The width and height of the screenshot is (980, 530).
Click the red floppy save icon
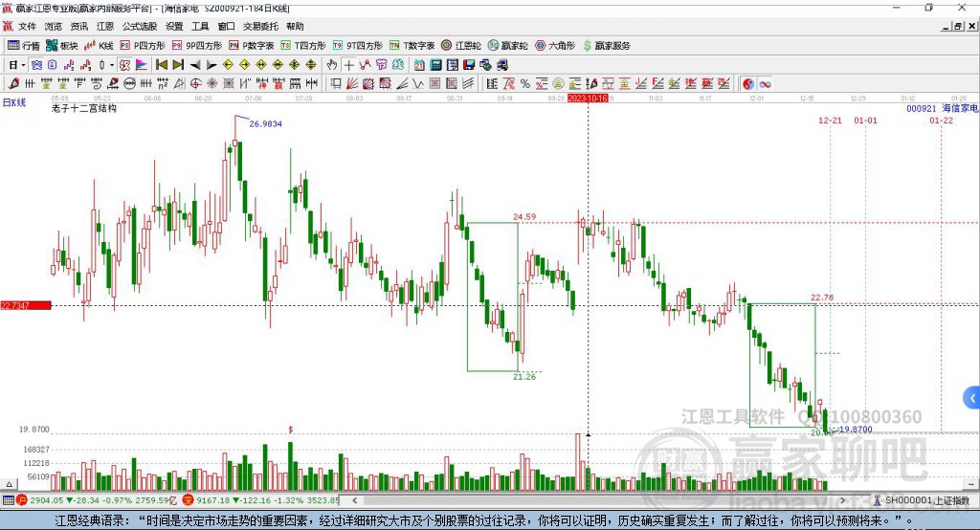click(469, 65)
